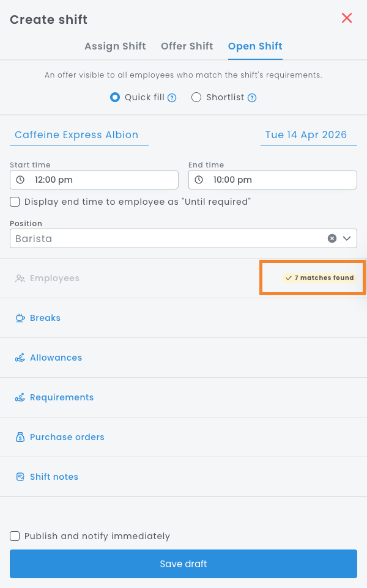Open the Position dropdown arrow

347,238
